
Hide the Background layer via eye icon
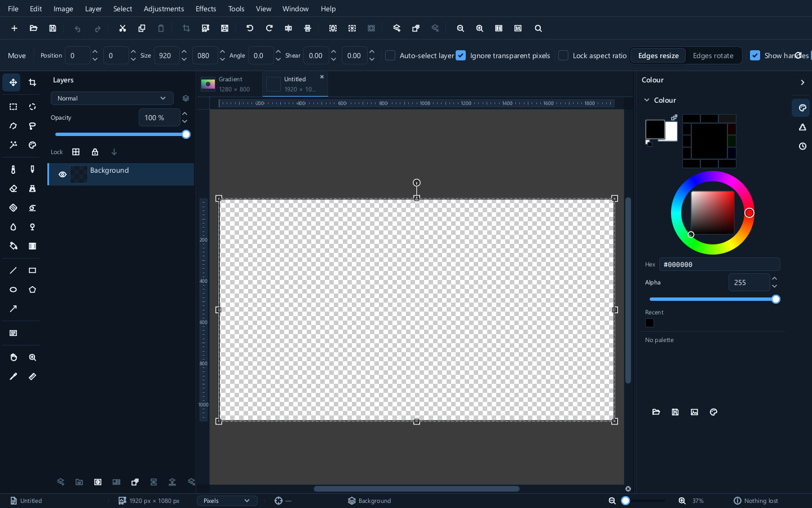click(x=63, y=174)
